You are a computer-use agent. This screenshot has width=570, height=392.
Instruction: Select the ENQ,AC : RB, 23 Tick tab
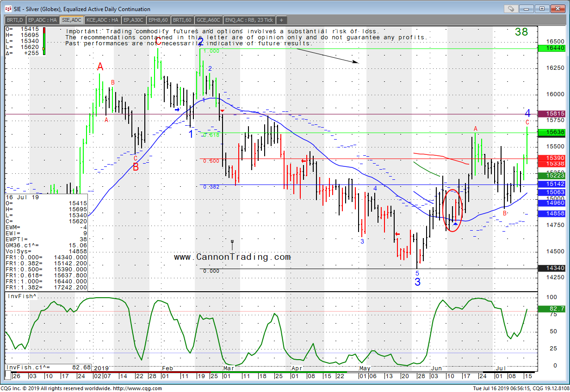pyautogui.click(x=248, y=20)
